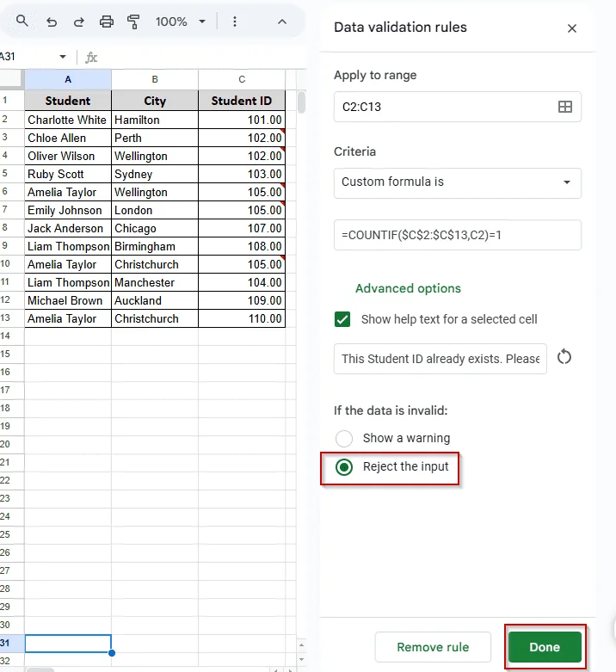Click the scroll down arrow of the sheet
This screenshot has width=616, height=672.
302,660
